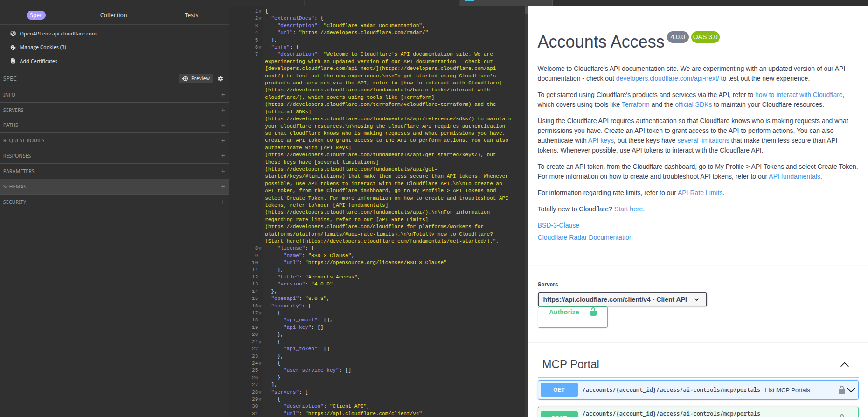This screenshot has width=868, height=417.
Task: Follow the 'how to interact with Cloudflare' link
Action: tap(799, 95)
